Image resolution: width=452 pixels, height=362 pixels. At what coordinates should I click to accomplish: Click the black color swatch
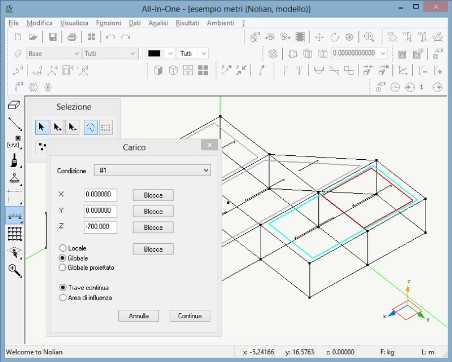(154, 53)
